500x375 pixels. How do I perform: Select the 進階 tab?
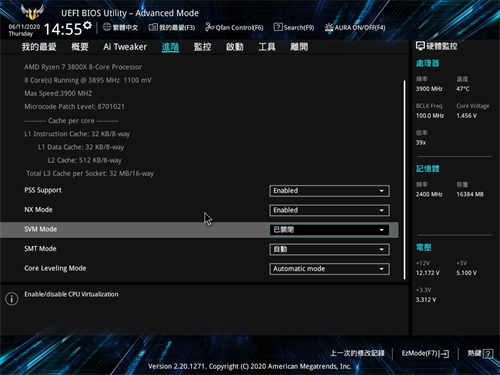(170, 47)
